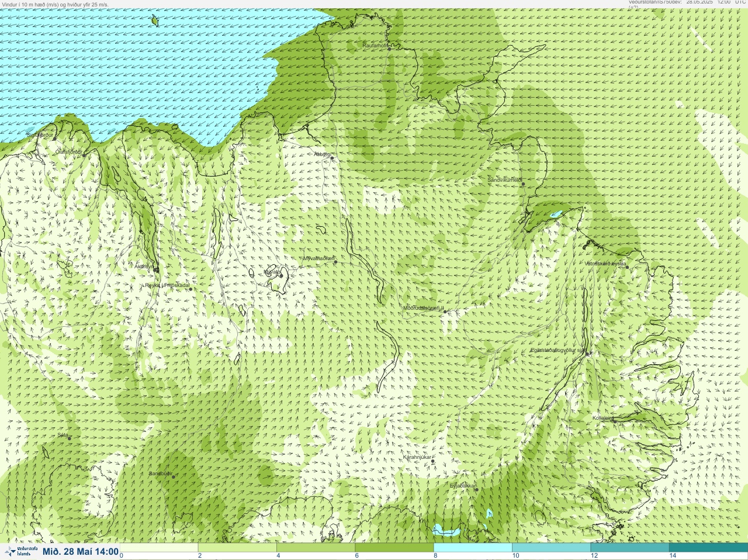
Task: Select the 0–2 m/s legend color
Action: click(x=159, y=548)
